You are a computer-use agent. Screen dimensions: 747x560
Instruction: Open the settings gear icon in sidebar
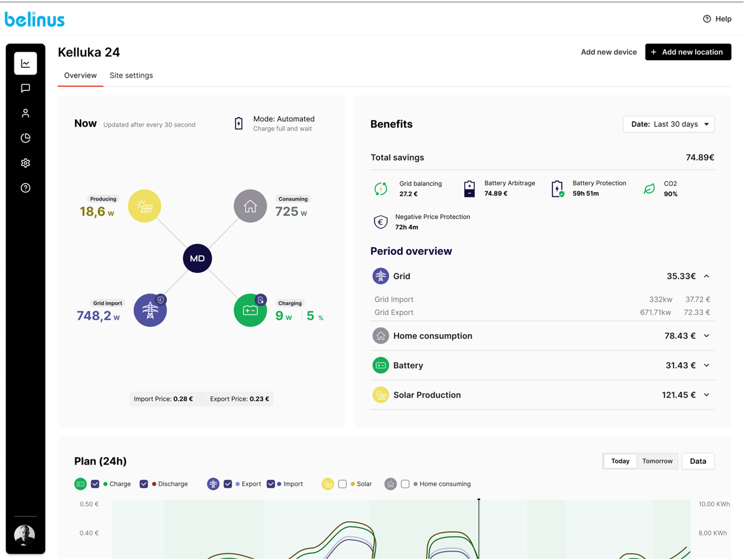point(25,163)
